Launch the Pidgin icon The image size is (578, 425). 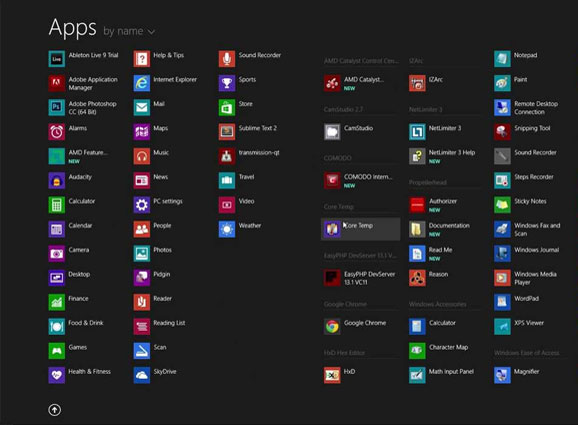point(142,278)
